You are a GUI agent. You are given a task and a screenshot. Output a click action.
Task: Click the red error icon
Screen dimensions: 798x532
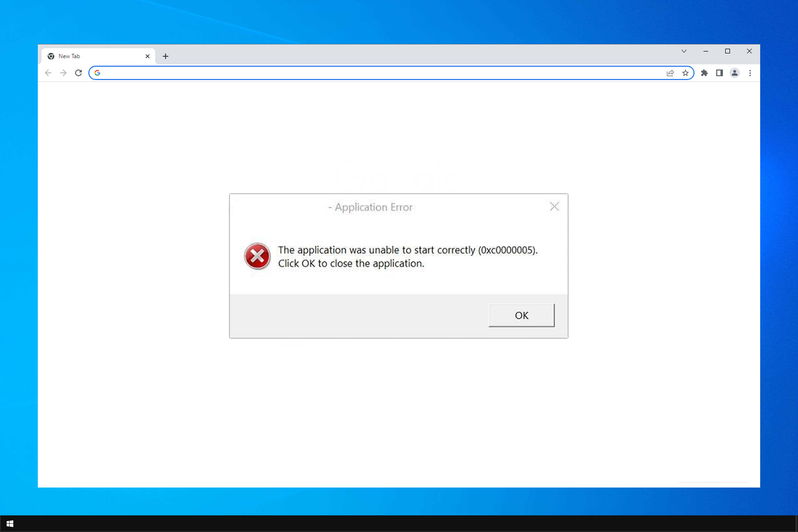[257, 256]
